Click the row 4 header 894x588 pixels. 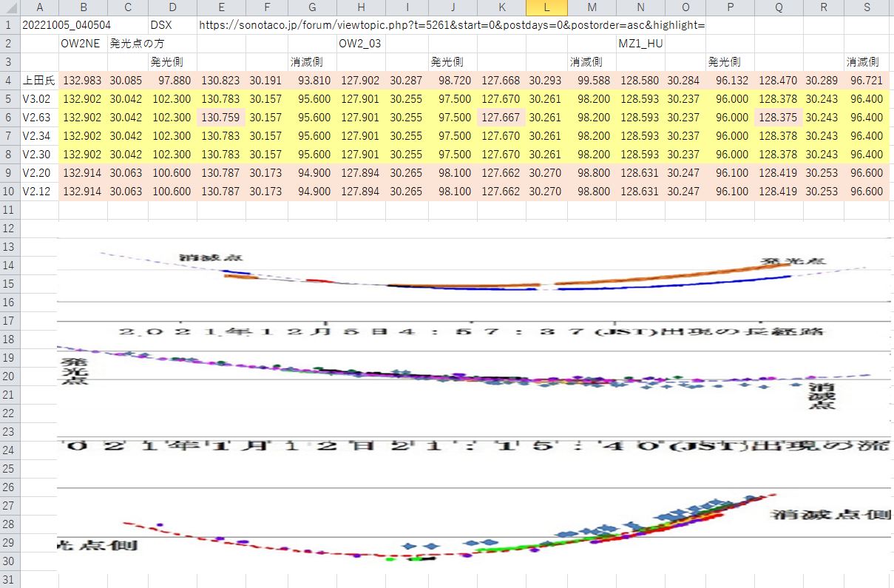click(10, 80)
